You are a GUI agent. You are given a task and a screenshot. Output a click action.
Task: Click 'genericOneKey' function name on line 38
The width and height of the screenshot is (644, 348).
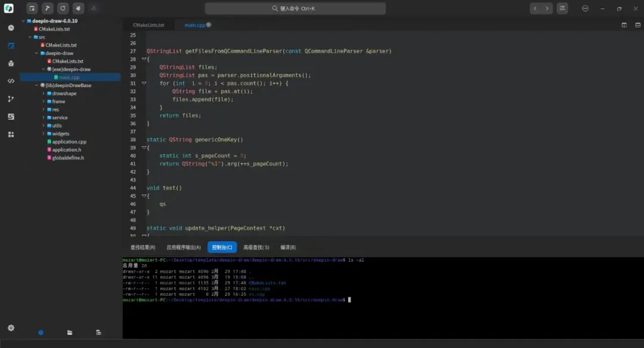[x=216, y=139]
